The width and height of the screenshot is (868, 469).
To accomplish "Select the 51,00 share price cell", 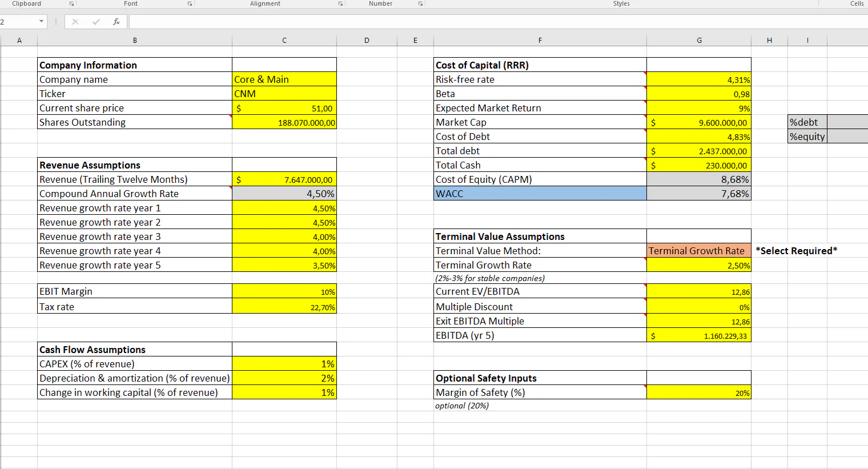I will (x=284, y=108).
